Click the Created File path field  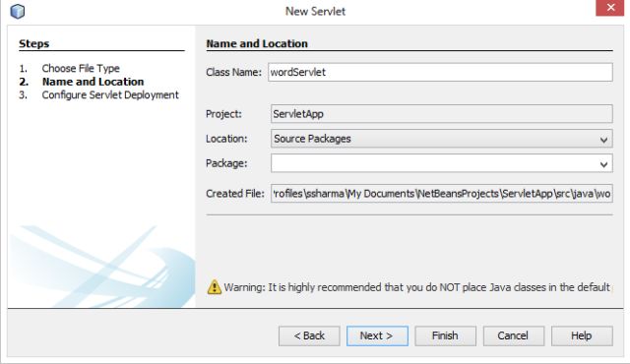(x=442, y=194)
